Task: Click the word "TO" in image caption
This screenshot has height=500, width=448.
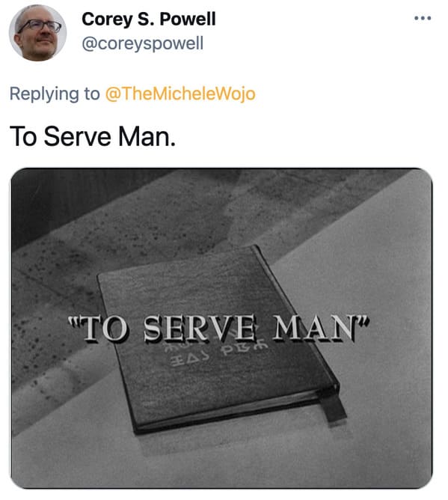Action: tap(103, 329)
